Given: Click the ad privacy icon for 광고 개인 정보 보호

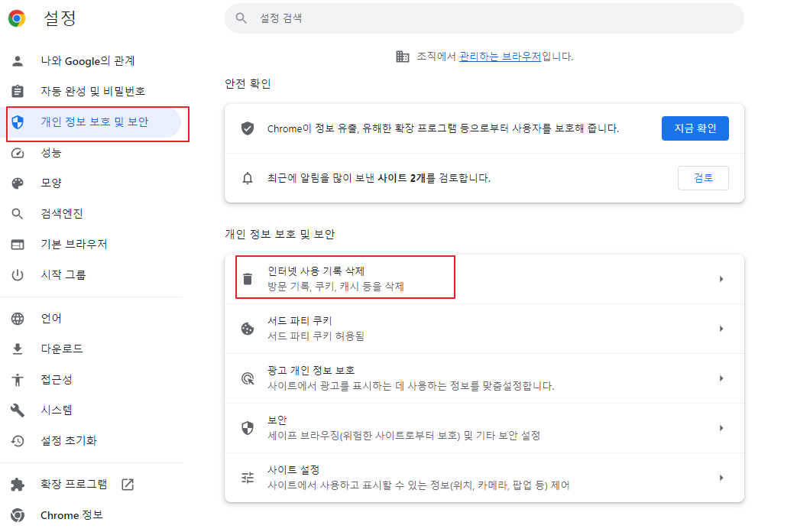Looking at the screenshot, I should 248,378.
